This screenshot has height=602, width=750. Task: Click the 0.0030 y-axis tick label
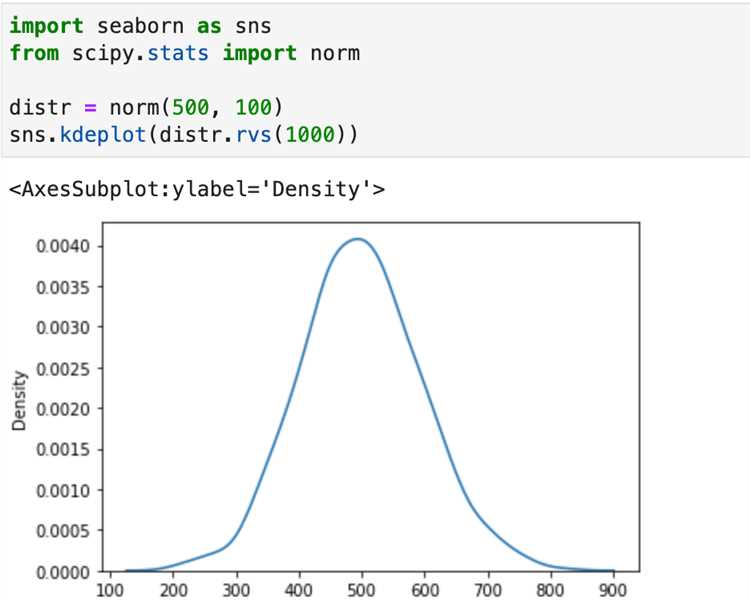coord(63,328)
